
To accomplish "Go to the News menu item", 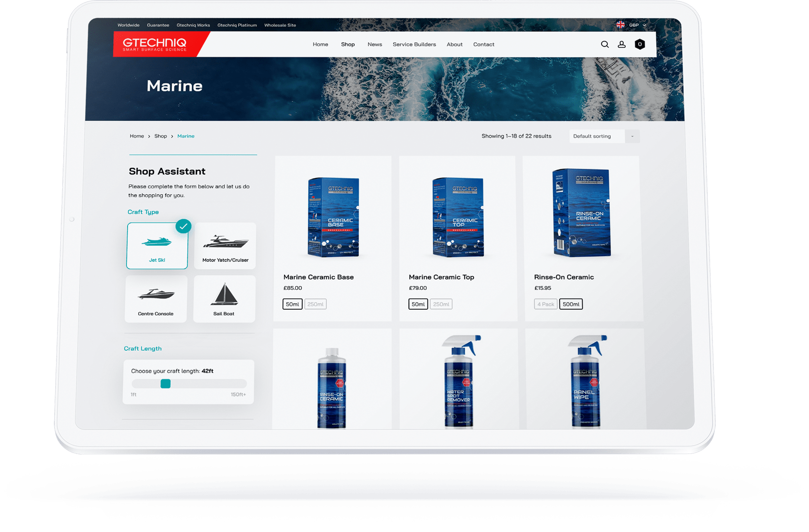I will pyautogui.click(x=375, y=44).
